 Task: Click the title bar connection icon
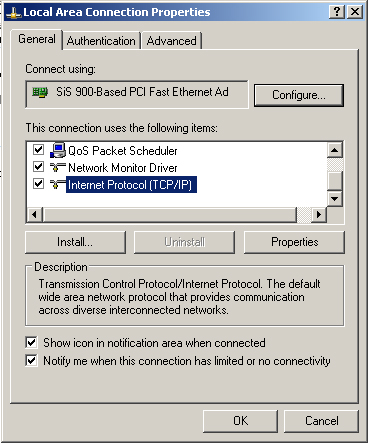[14, 13]
